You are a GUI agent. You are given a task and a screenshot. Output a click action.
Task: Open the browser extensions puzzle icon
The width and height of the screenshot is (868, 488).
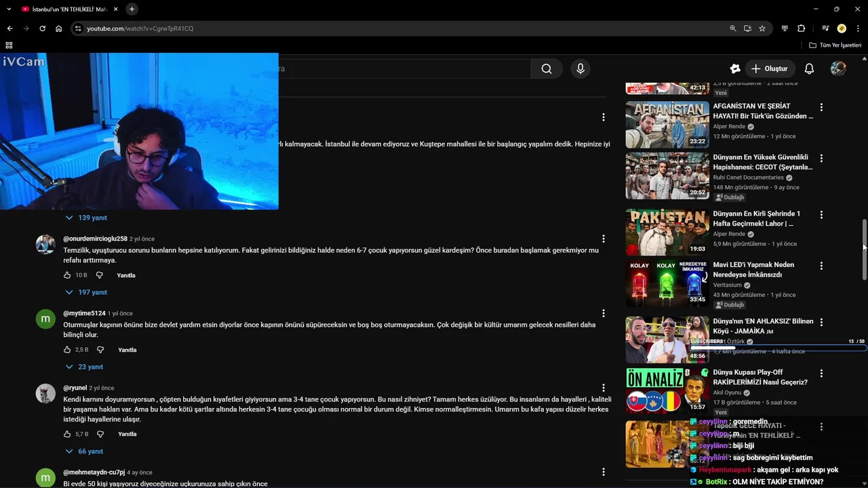tap(801, 28)
